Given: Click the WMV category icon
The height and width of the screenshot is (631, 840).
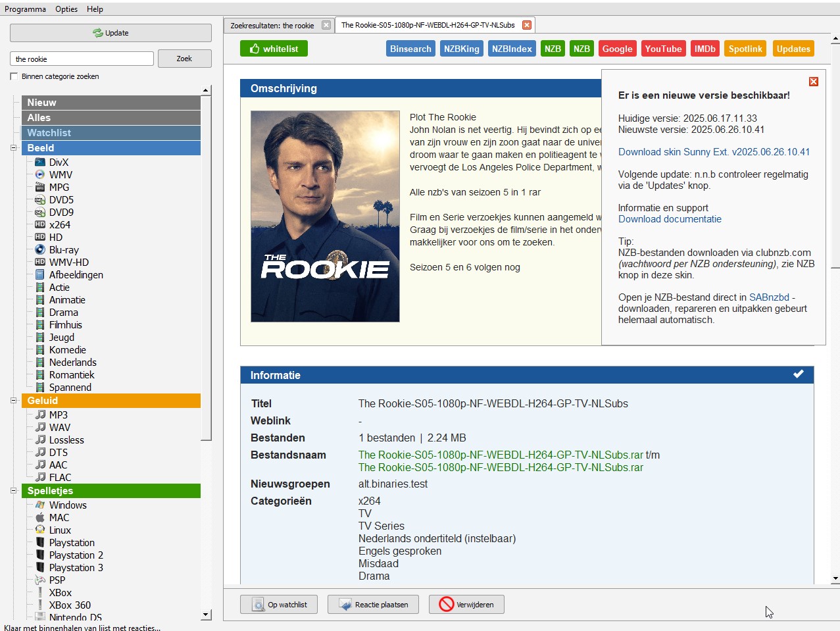Looking at the screenshot, I should pyautogui.click(x=40, y=174).
